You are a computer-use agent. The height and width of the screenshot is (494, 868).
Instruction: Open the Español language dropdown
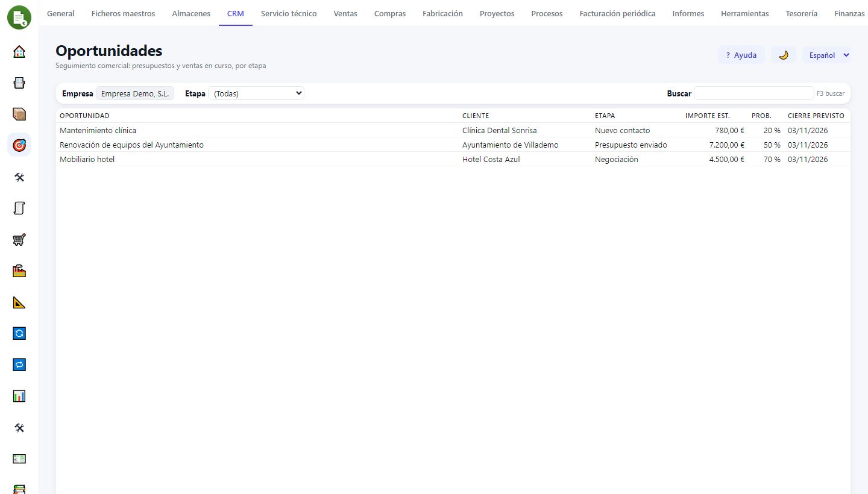coord(826,55)
